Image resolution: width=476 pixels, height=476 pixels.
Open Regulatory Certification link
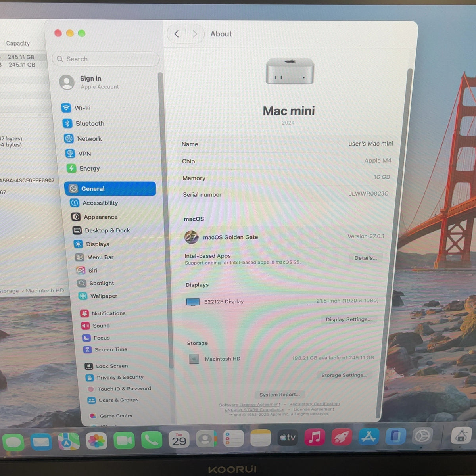[x=315, y=404]
